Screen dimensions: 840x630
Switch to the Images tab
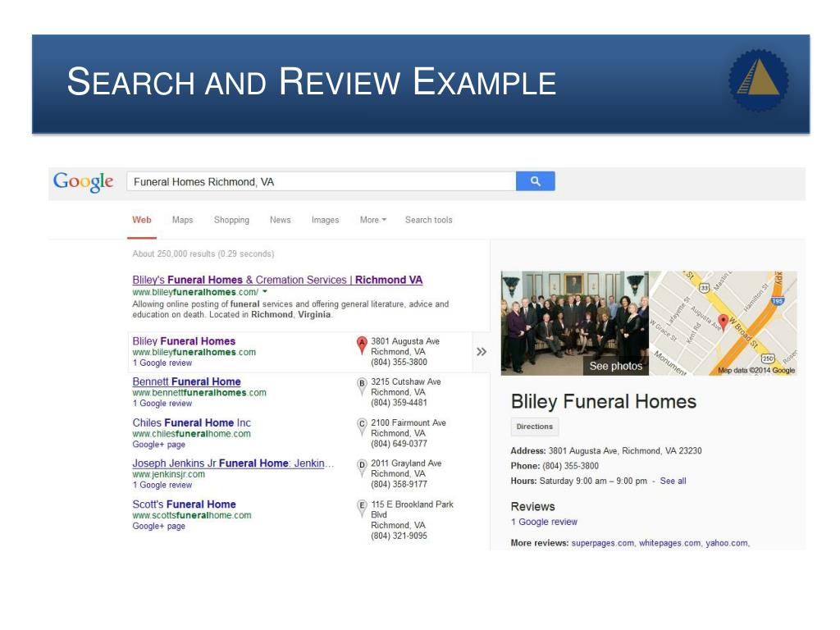(325, 220)
